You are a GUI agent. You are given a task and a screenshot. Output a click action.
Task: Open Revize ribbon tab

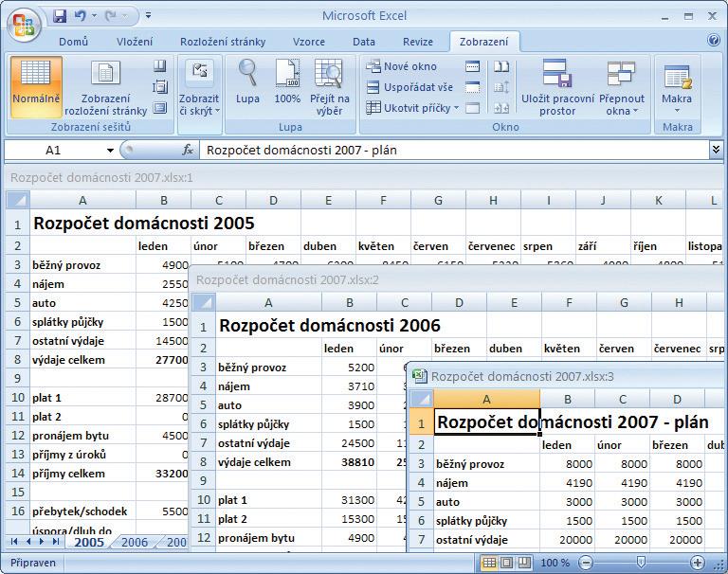[418, 42]
